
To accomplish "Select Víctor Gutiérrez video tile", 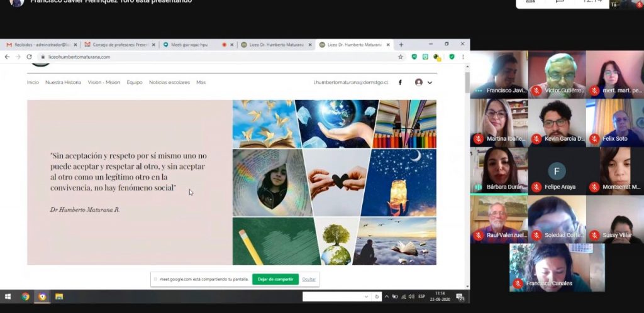I will (x=557, y=74).
